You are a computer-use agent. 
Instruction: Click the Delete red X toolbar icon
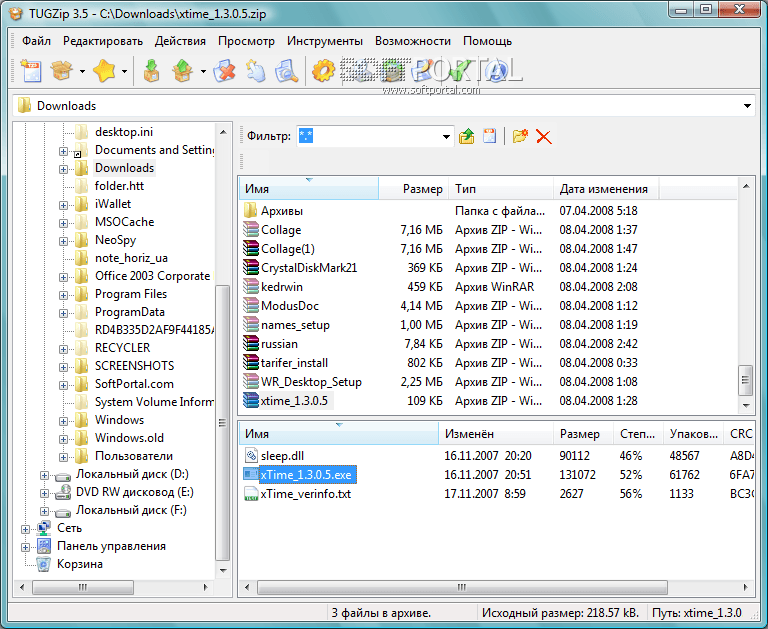(x=224, y=71)
